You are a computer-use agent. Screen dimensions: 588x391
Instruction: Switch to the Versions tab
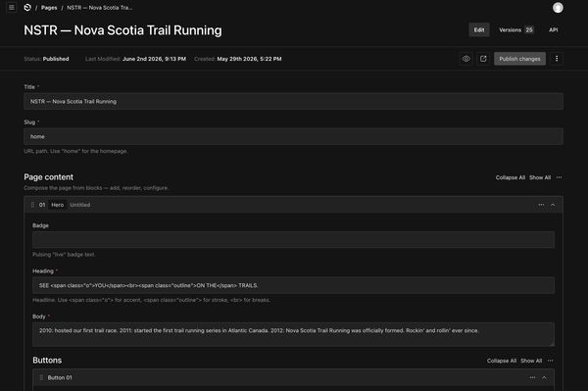click(516, 29)
